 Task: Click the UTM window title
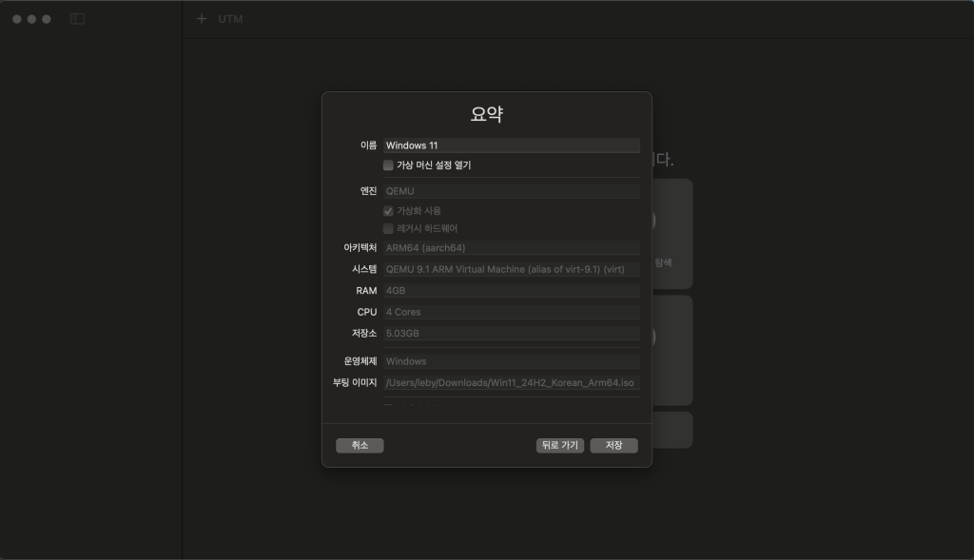pyautogui.click(x=230, y=19)
